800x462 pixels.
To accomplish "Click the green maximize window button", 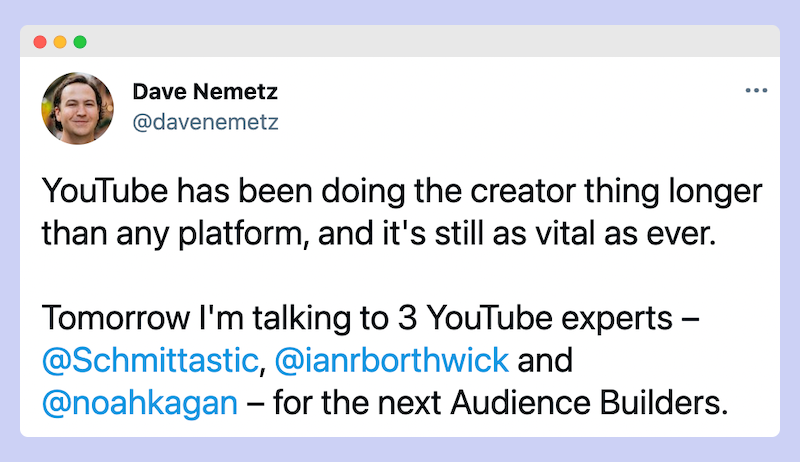I will pos(80,42).
